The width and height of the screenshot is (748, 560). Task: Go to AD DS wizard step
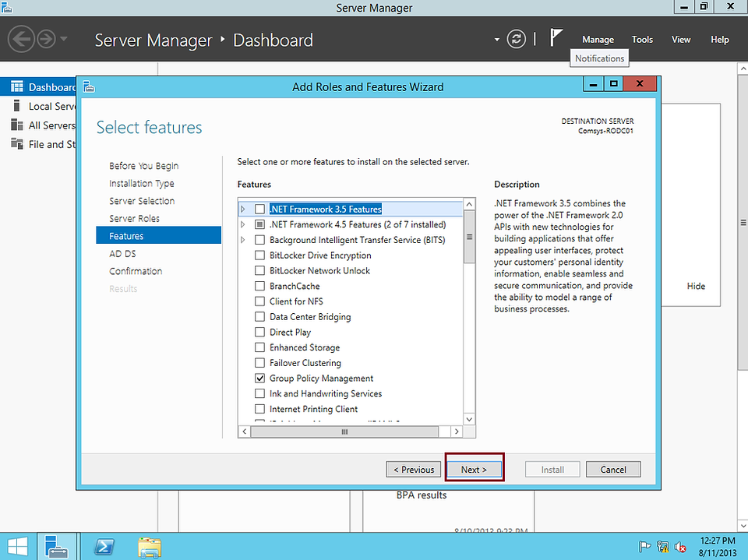(122, 253)
